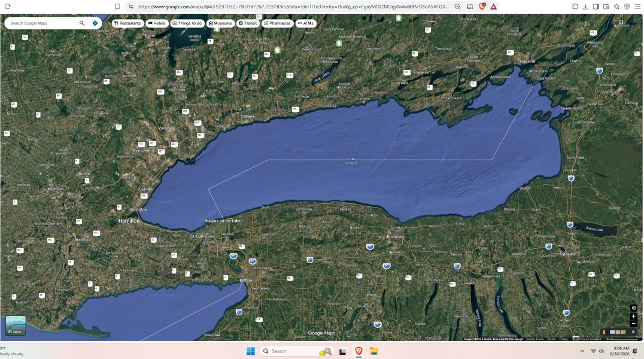Expand the system tray hidden icons chevron
644x359 pixels.
[582, 351]
